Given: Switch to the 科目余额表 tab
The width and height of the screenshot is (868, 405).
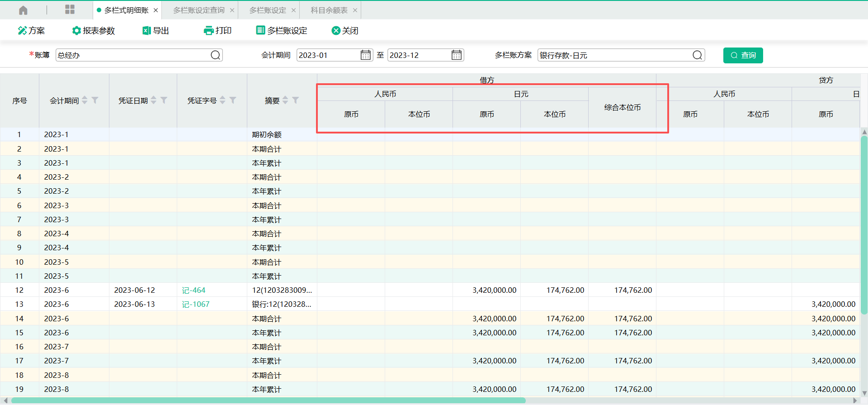Looking at the screenshot, I should coord(329,10).
